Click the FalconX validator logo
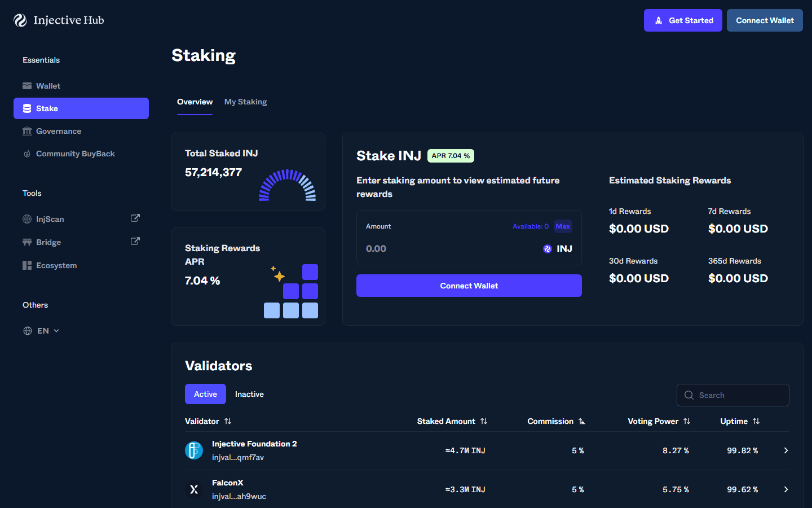Image resolution: width=812 pixels, height=508 pixels. click(194, 489)
